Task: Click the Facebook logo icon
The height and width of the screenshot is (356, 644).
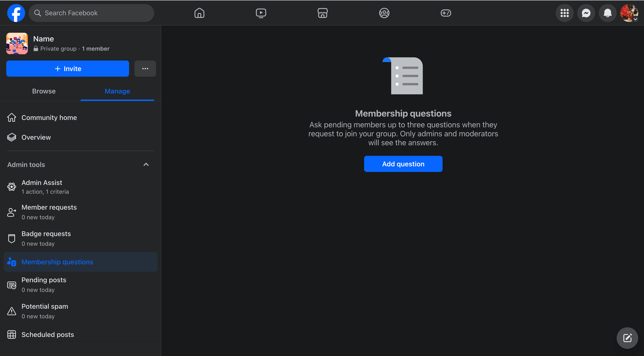Action: [x=16, y=13]
